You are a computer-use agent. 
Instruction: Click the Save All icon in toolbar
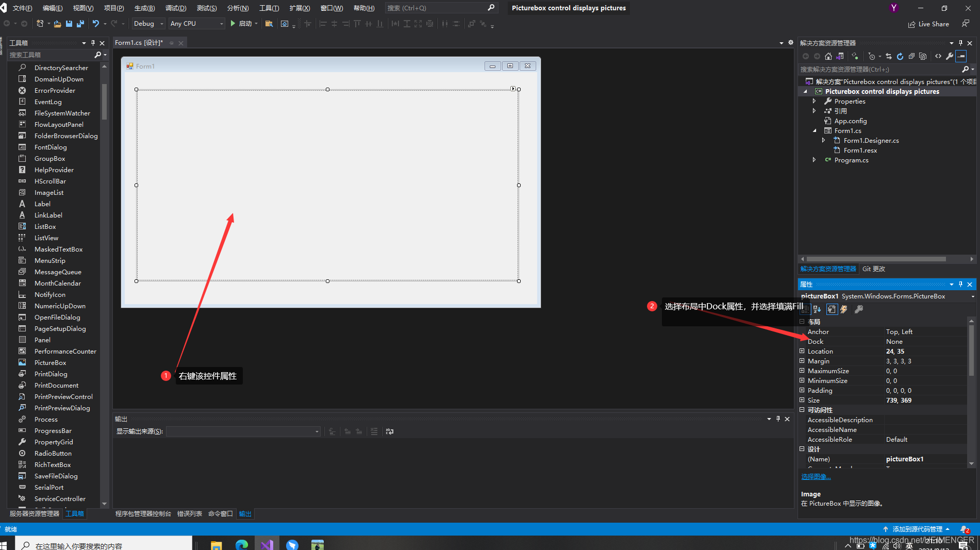click(x=80, y=24)
